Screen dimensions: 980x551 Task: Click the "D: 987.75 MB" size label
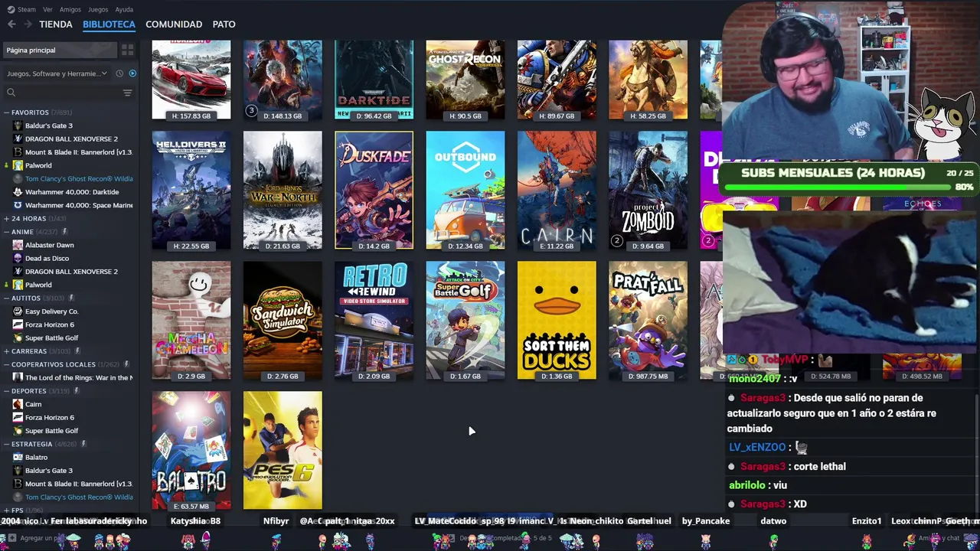[648, 377]
